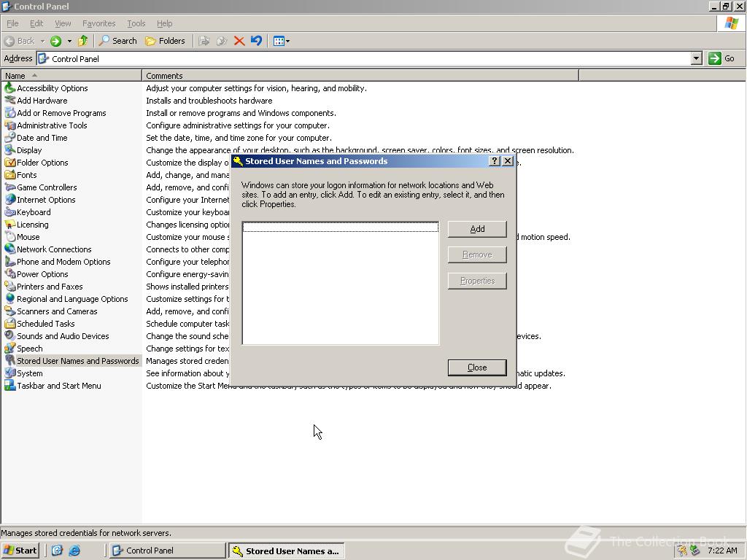Toggle the Folders toolbar button

pyautogui.click(x=165, y=41)
